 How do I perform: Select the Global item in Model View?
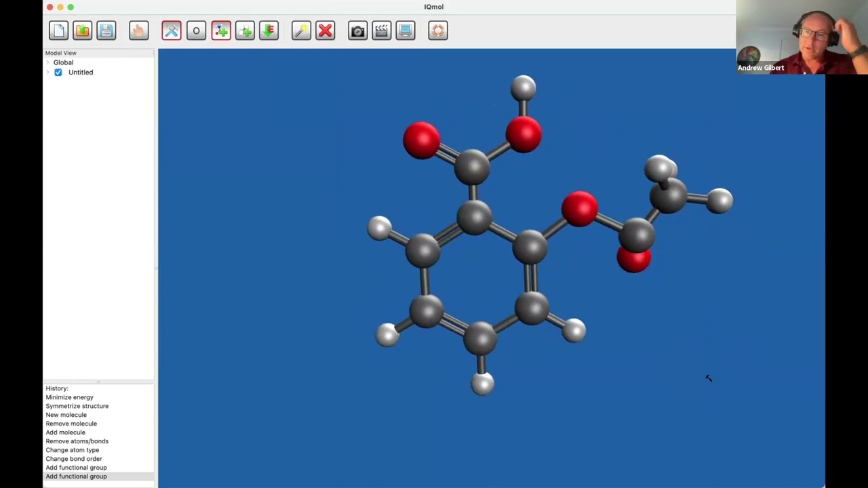pos(63,62)
